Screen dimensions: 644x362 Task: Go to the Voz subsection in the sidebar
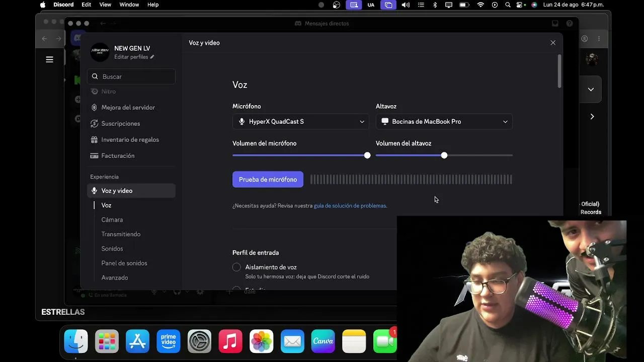[x=107, y=206]
